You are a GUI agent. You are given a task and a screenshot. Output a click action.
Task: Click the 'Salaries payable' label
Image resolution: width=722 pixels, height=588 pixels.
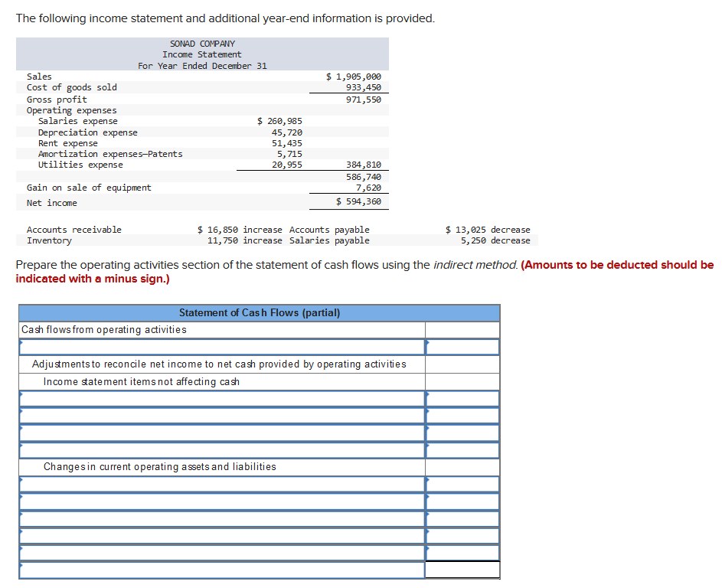pos(329,241)
